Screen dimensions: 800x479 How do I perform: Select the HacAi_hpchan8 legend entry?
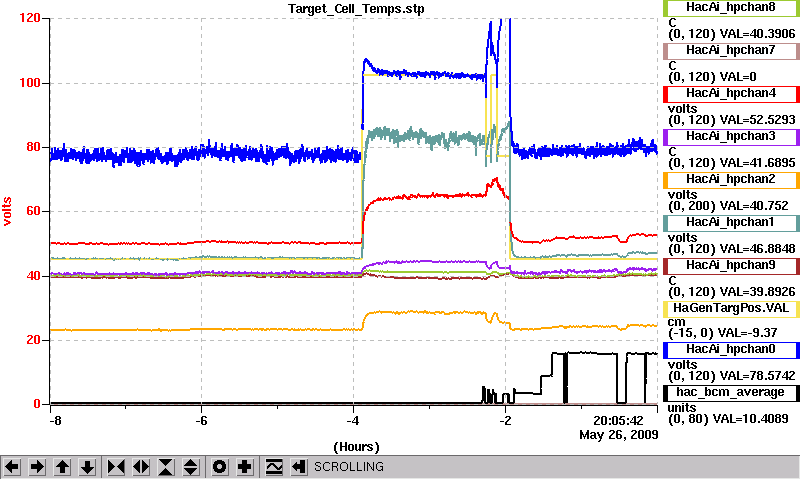click(731, 8)
